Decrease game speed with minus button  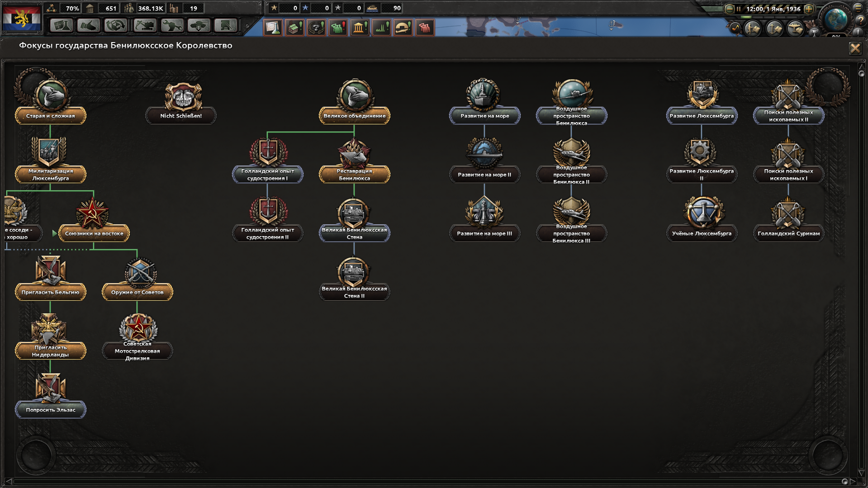pyautogui.click(x=729, y=9)
